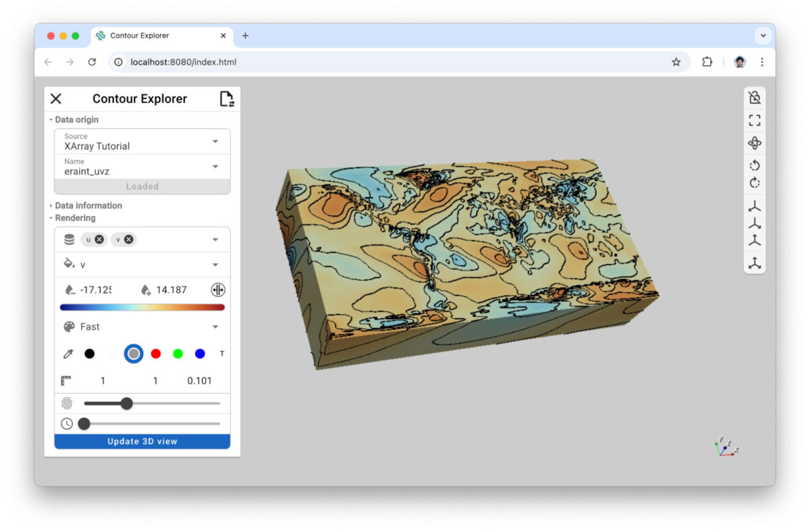The width and height of the screenshot is (810, 532).
Task: Click the topmost crossed-out snapshot icon
Action: point(755,97)
